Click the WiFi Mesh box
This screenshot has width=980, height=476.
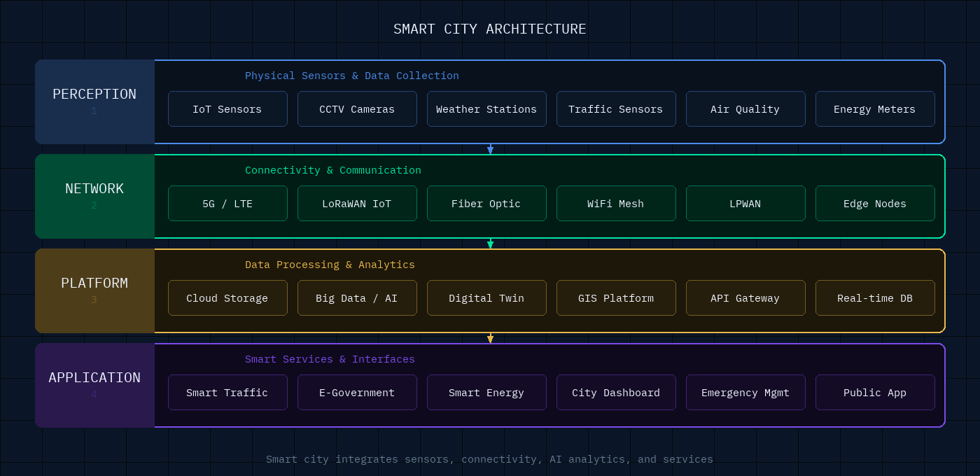616,204
